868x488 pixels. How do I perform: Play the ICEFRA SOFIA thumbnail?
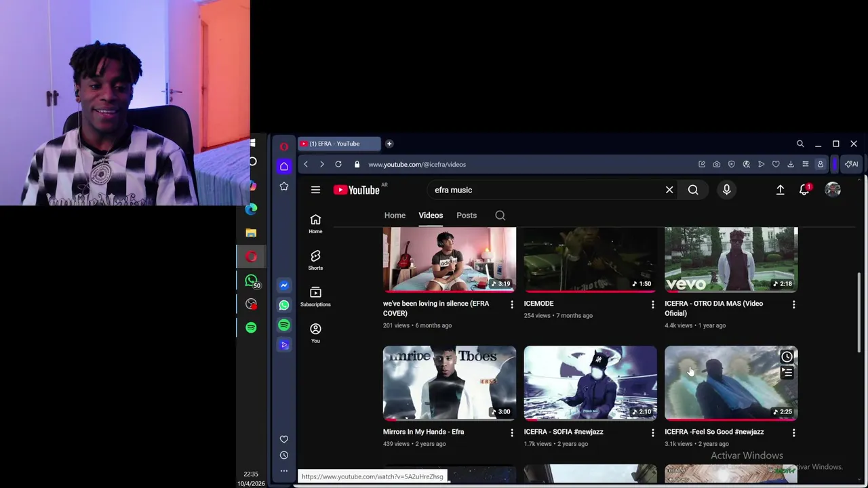(590, 383)
